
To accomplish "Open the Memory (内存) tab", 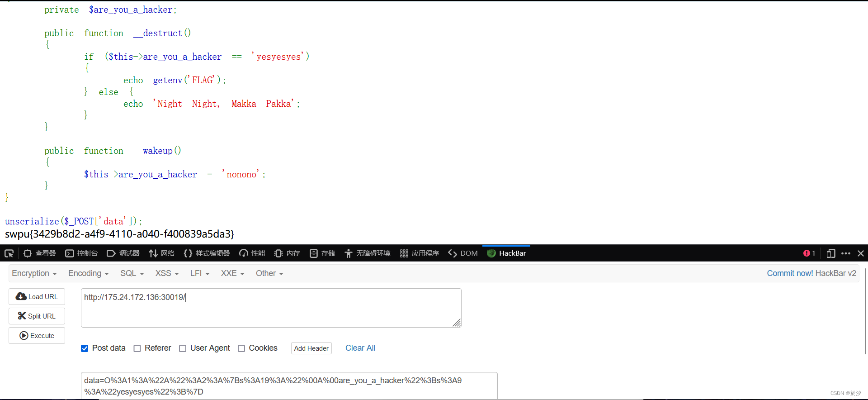I will click(x=287, y=253).
